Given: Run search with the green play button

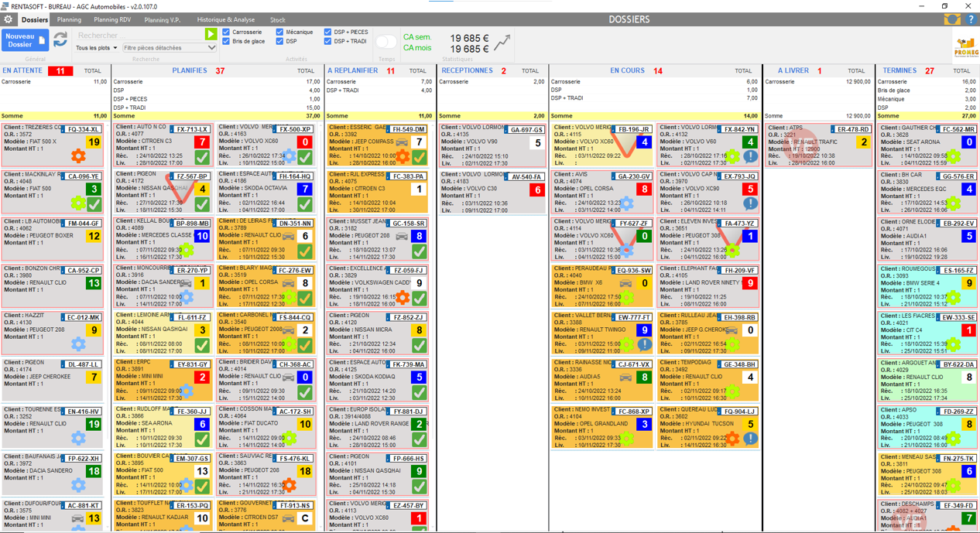Looking at the screenshot, I should [x=211, y=35].
